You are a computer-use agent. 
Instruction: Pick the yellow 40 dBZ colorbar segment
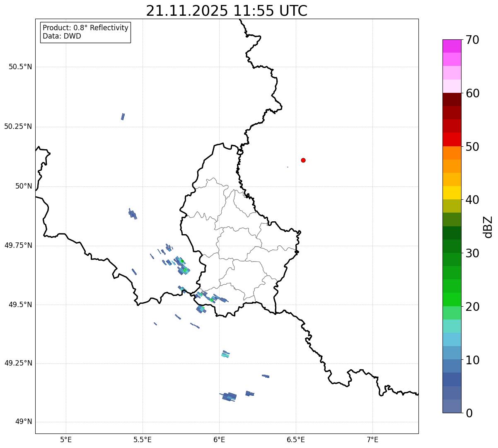coord(452,193)
